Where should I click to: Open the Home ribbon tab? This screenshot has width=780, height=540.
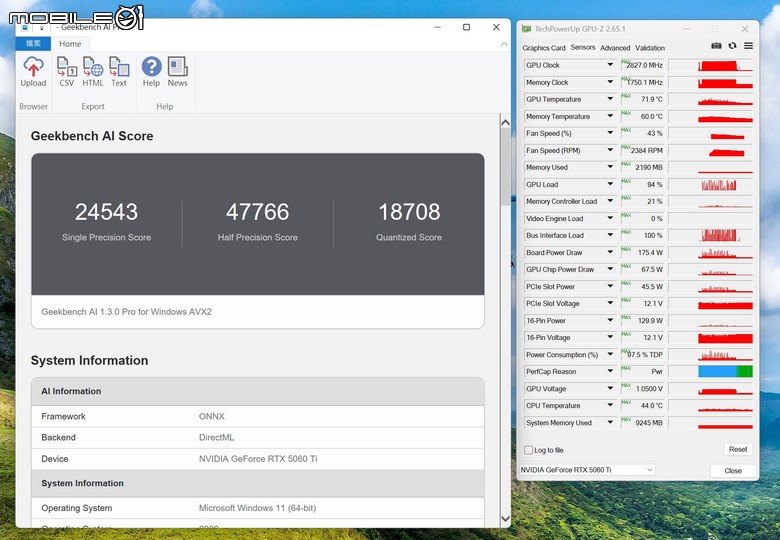[x=70, y=44]
